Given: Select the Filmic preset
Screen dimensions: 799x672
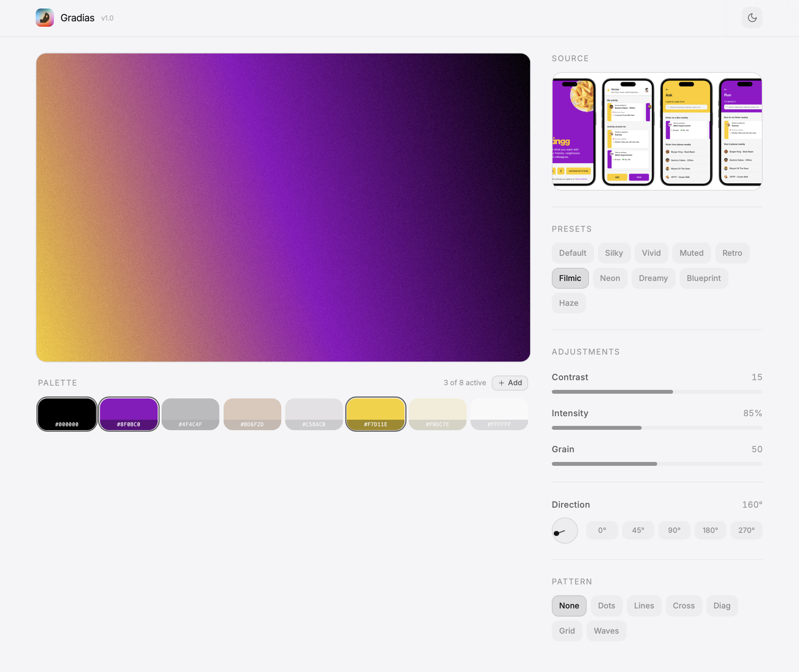Looking at the screenshot, I should 570,278.
